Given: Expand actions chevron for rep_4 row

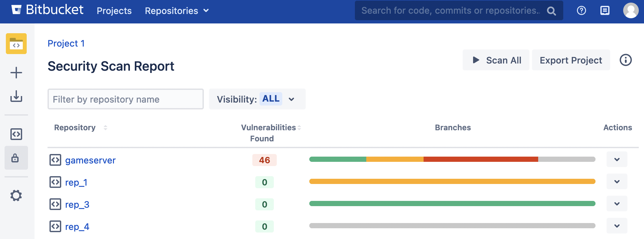Looking at the screenshot, I should coord(617,226).
